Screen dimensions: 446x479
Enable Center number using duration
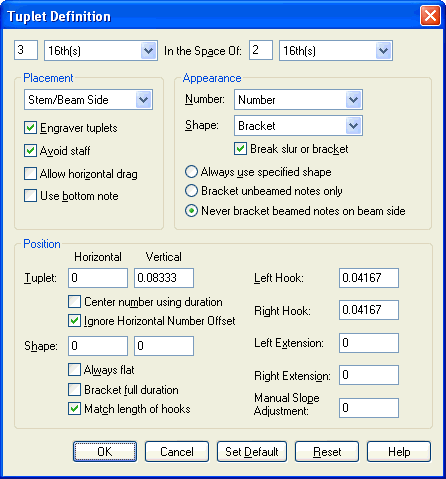[74, 302]
